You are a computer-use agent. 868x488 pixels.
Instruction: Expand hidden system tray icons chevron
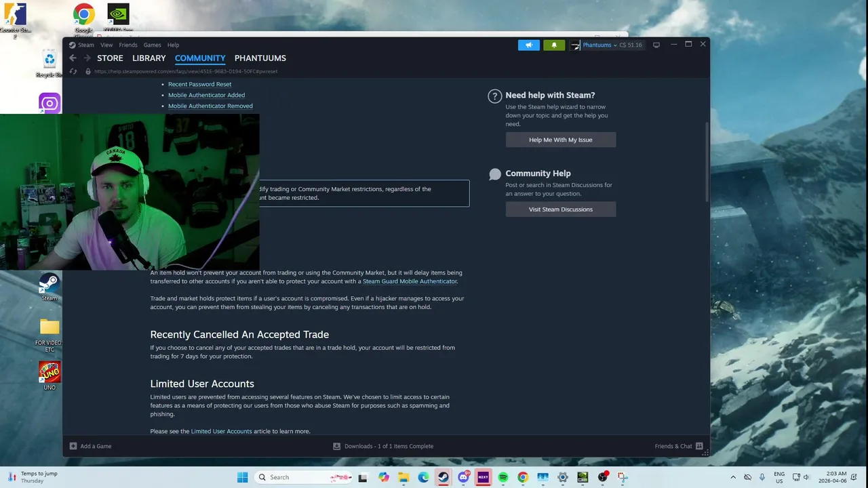pos(733,477)
